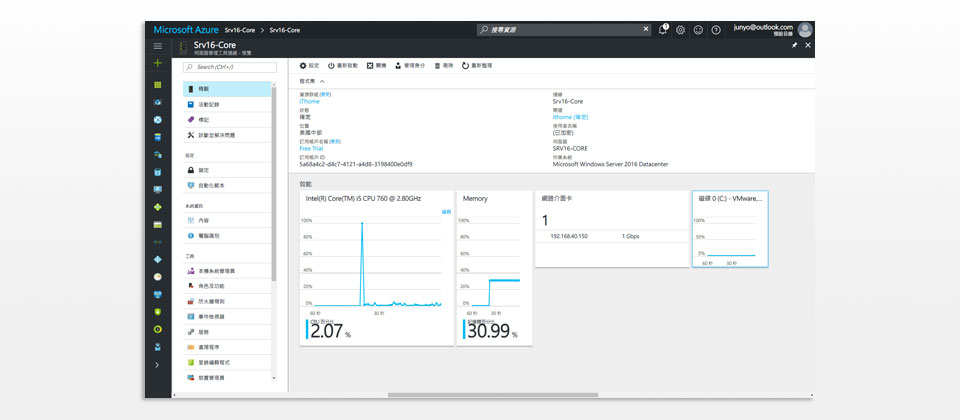Open 電腦識別 computer identity item
Viewport: 960px width, 420px height.
tap(227, 236)
